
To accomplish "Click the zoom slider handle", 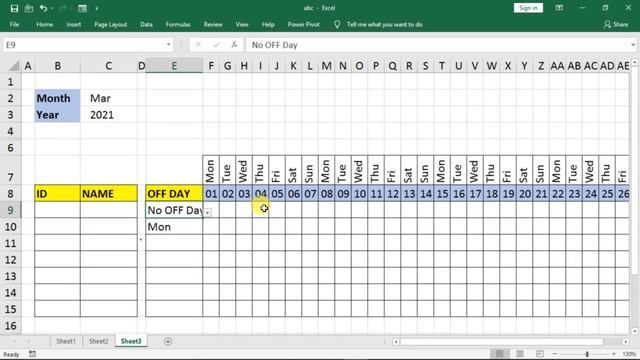I will click(587, 354).
